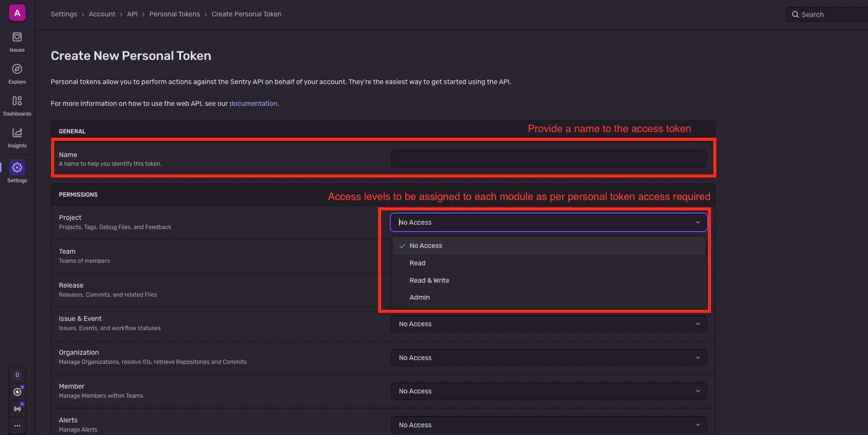Navigate to API in the breadcrumb

[x=132, y=14]
